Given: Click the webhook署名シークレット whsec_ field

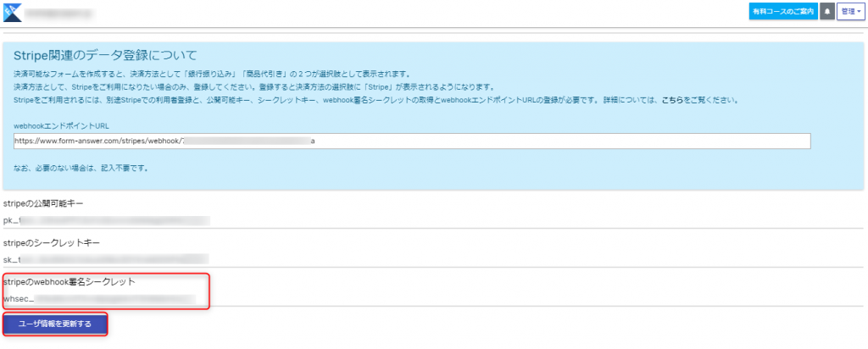Looking at the screenshot, I should [x=433, y=299].
